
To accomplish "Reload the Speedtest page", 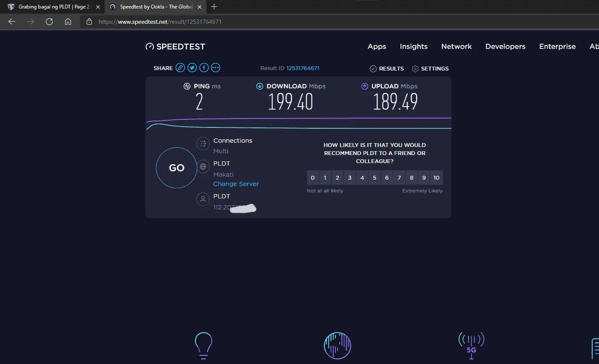I will click(49, 22).
